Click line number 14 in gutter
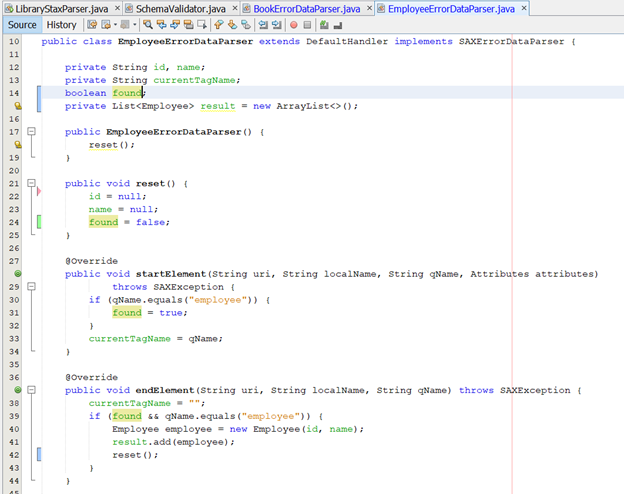The width and height of the screenshot is (624, 494). click(x=14, y=93)
